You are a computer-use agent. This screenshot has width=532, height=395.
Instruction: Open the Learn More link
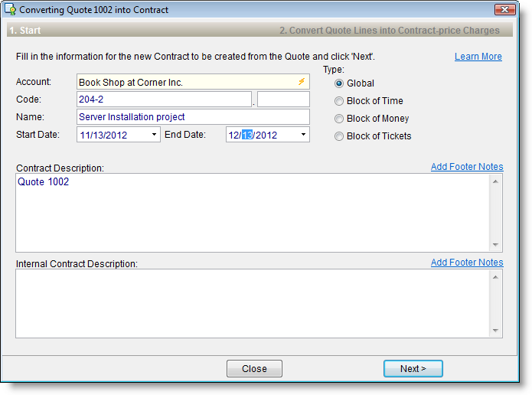(478, 57)
